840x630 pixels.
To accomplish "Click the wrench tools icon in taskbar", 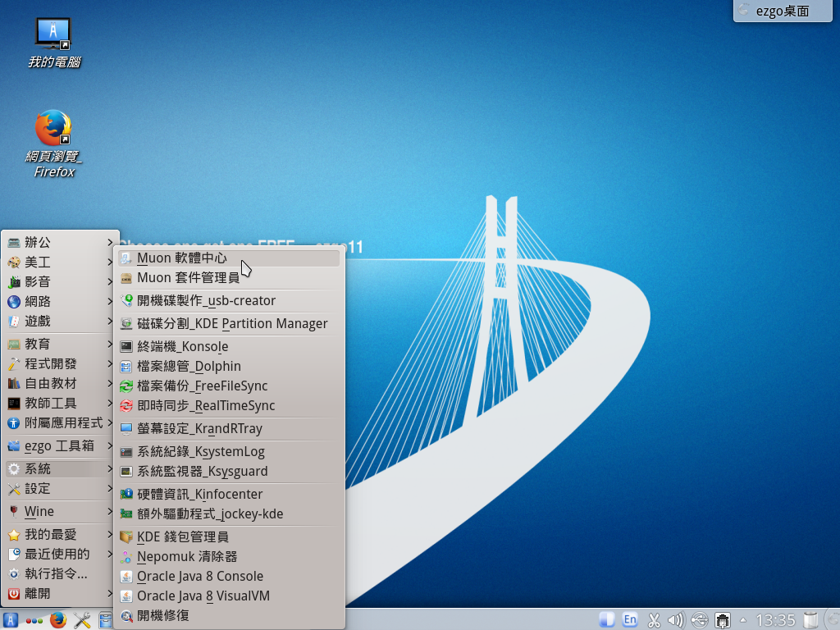I will click(x=81, y=620).
